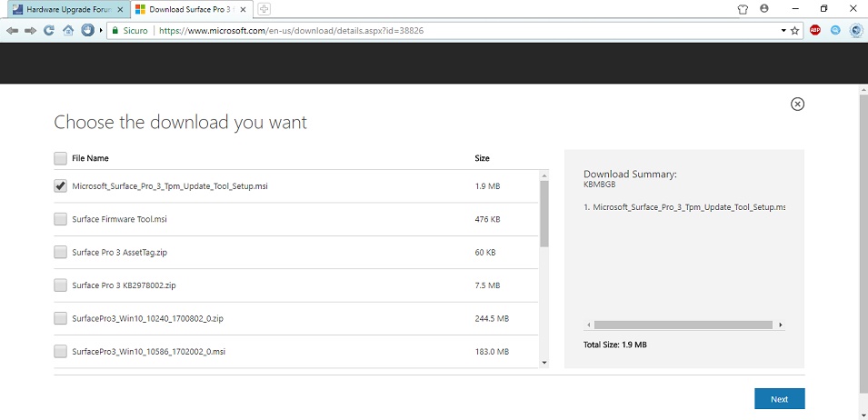
Task: Click the File Name column header
Action: 90,158
